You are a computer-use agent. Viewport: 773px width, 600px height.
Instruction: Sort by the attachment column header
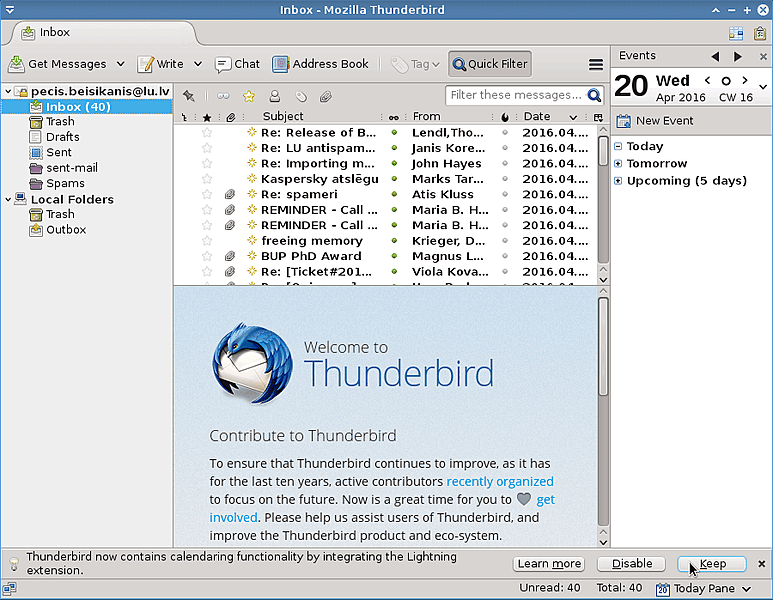coord(231,117)
